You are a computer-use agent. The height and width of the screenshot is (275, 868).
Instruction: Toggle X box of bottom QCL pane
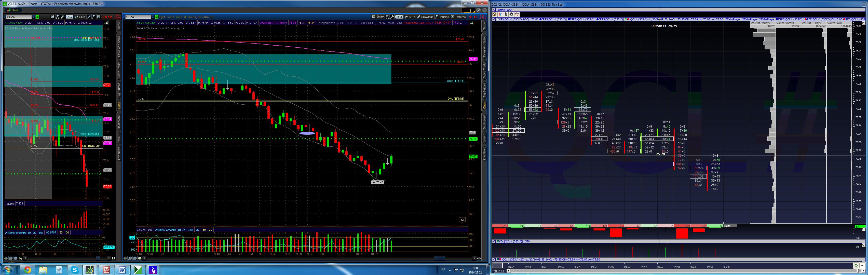(x=494, y=259)
